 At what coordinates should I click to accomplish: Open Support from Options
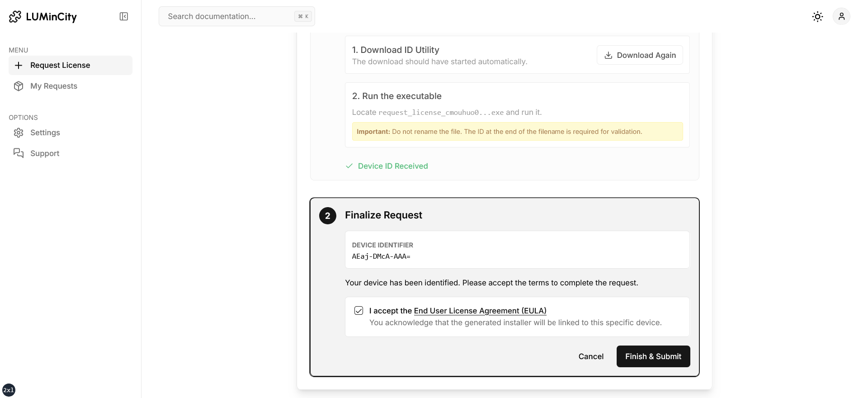pos(71,153)
